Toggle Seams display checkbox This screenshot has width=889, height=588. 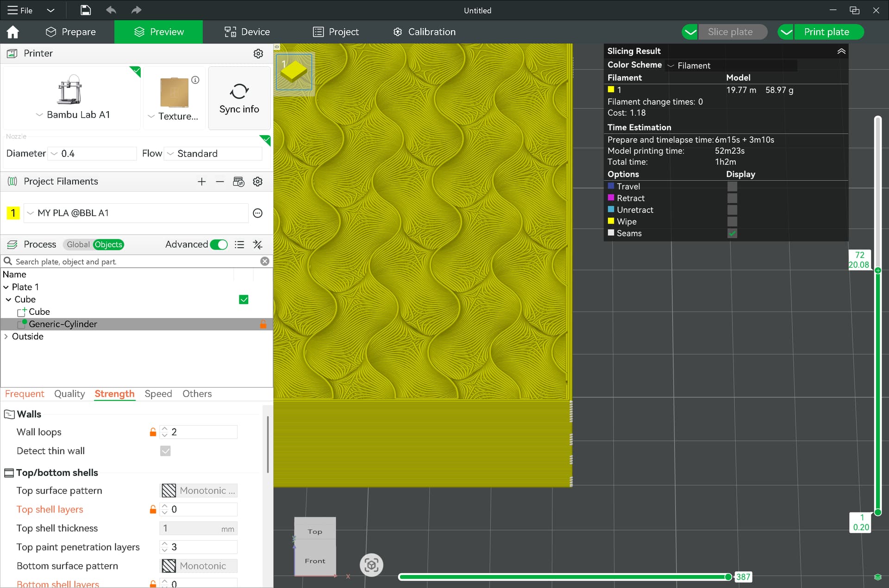coord(732,233)
